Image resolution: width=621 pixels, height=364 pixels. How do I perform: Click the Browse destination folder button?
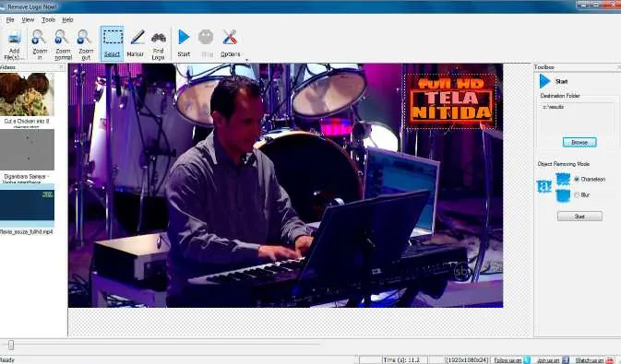(579, 142)
